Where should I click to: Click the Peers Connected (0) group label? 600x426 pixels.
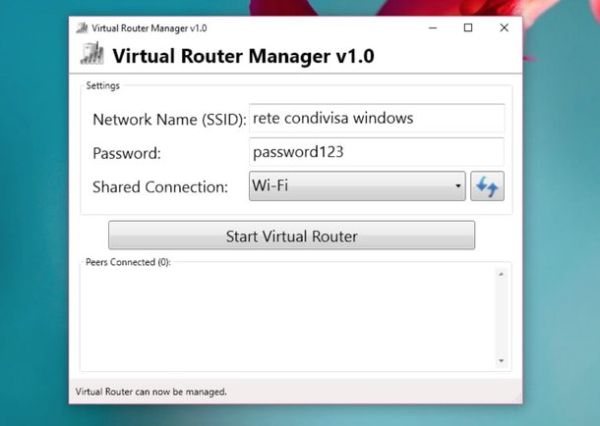pyautogui.click(x=128, y=262)
